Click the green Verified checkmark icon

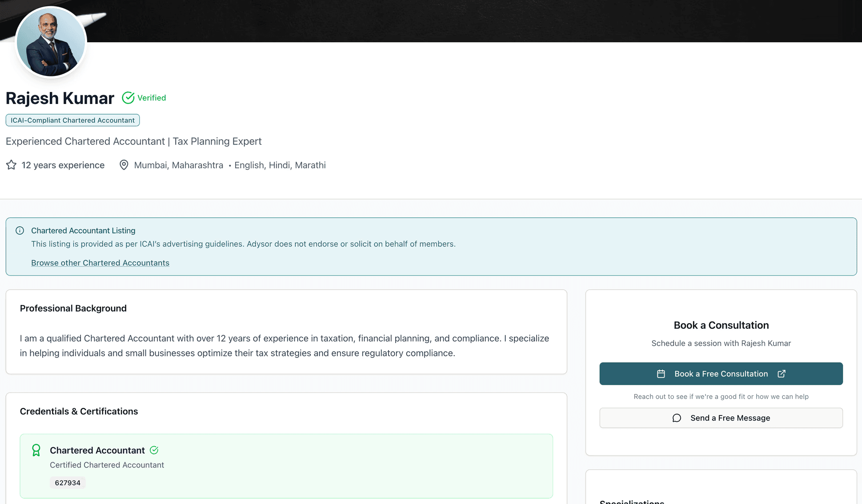click(x=128, y=98)
